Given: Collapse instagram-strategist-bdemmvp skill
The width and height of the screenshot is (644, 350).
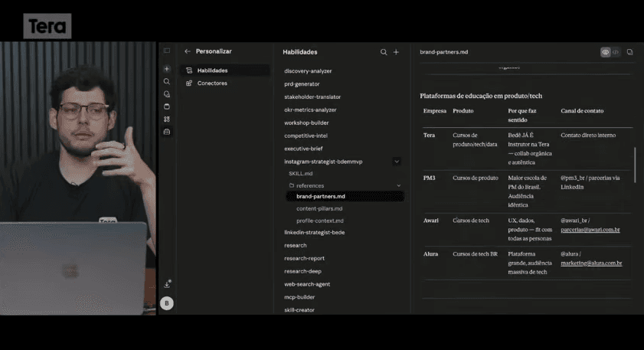Looking at the screenshot, I should coord(397,162).
